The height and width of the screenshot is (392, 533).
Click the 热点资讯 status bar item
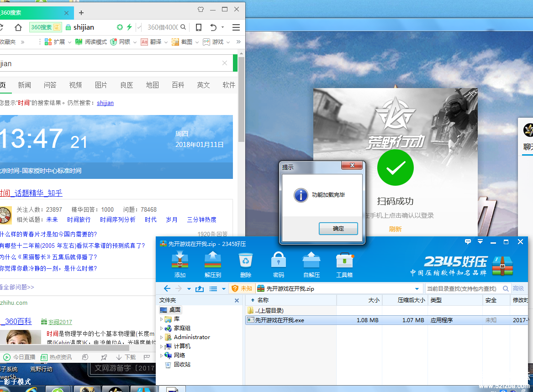pos(56,357)
